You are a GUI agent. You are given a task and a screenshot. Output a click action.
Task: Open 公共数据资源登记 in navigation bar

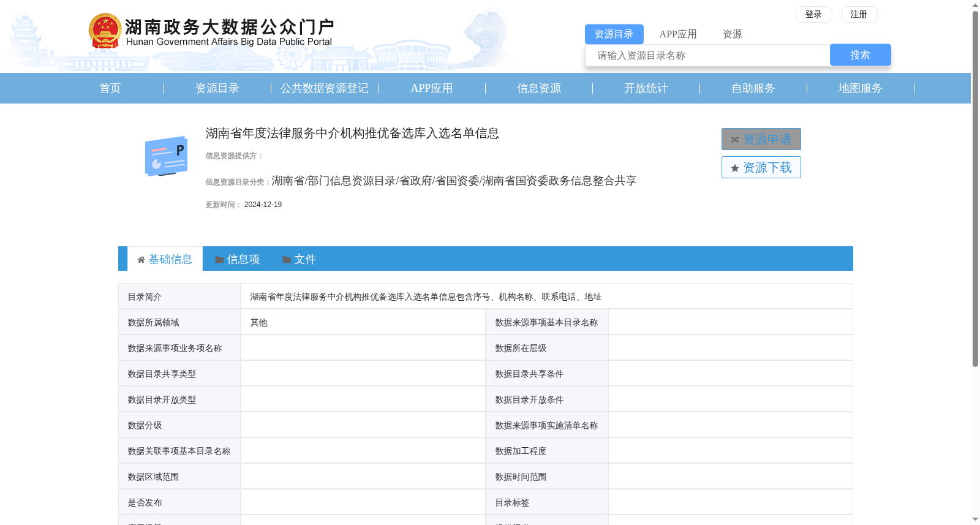(325, 88)
